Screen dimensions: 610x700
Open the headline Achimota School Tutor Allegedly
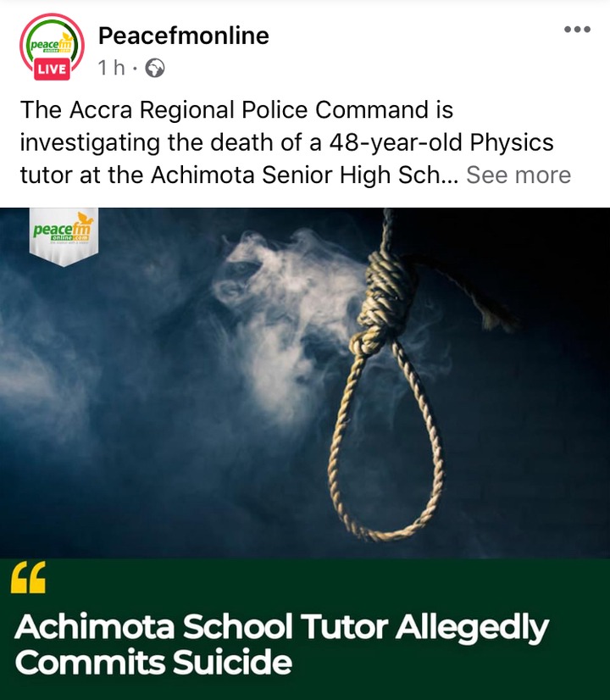tap(281, 627)
